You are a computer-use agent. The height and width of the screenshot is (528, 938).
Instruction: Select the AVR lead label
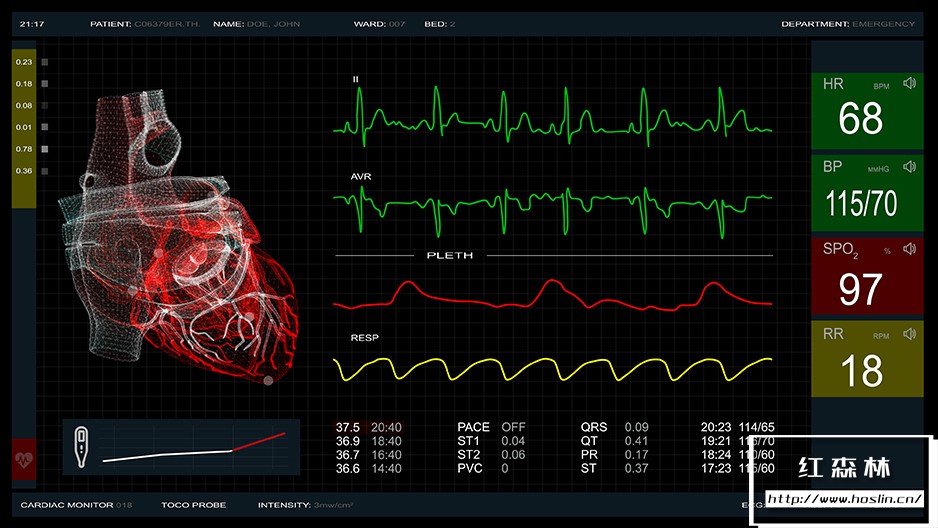click(361, 176)
